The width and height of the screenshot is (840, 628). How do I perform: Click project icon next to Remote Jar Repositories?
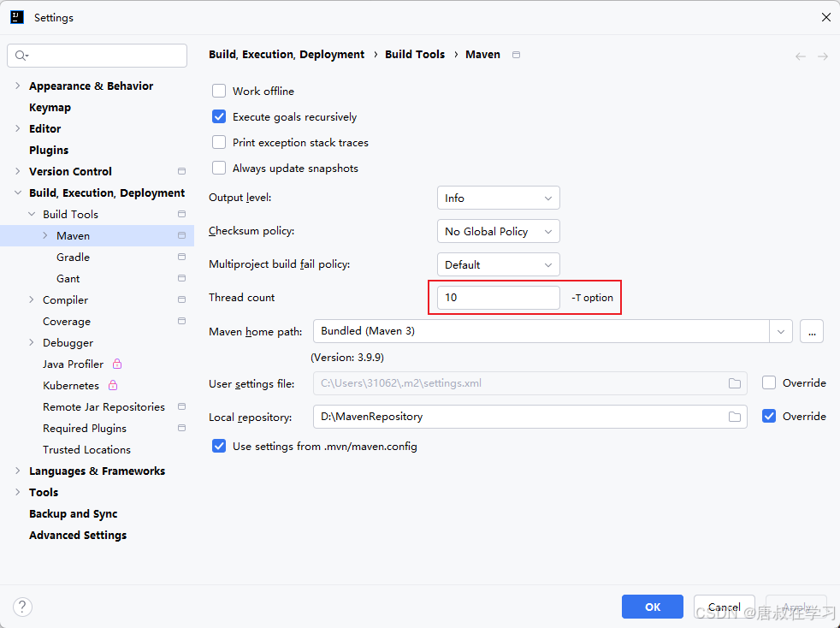coord(181,406)
